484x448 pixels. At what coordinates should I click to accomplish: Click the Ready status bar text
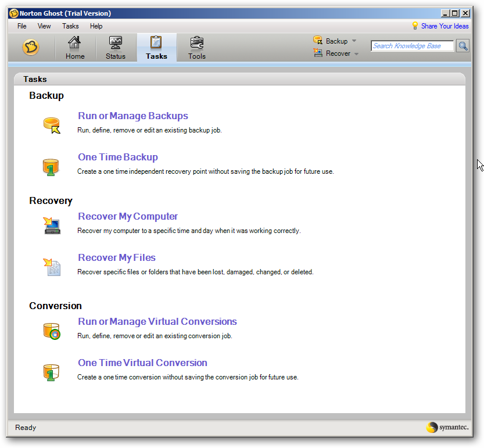click(x=26, y=428)
